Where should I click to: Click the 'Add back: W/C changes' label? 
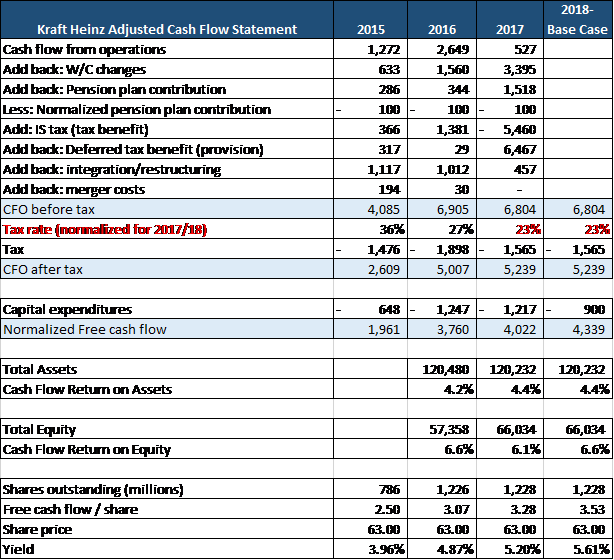(x=74, y=69)
